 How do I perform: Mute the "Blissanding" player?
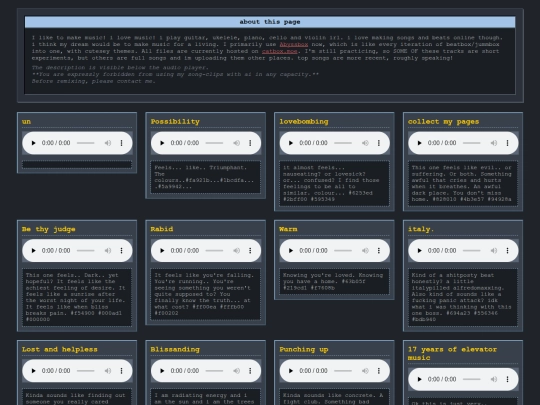237,371
